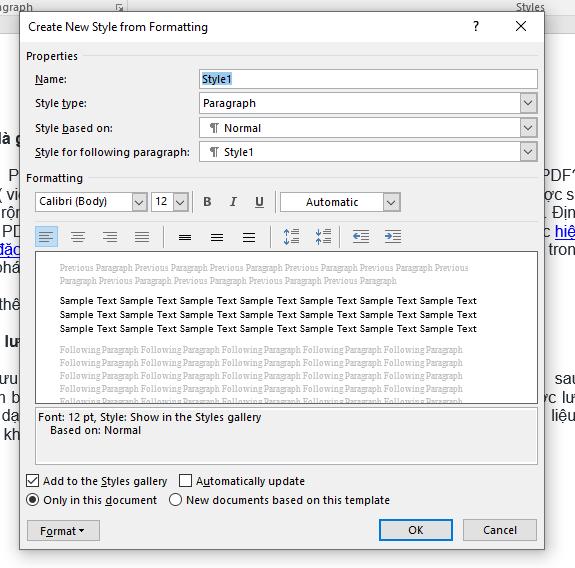
Task: Click the font size 12 field
Action: coord(162,202)
